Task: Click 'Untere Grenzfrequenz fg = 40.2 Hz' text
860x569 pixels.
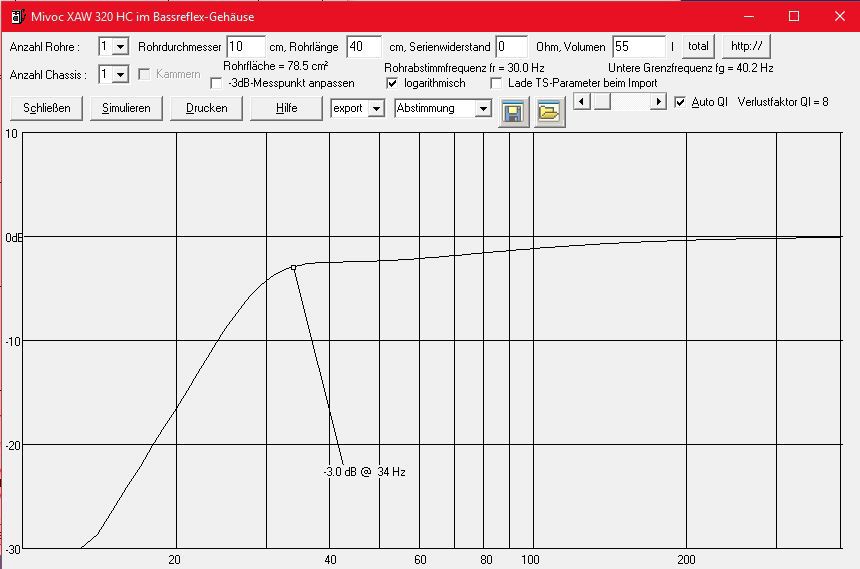Action: tap(691, 68)
